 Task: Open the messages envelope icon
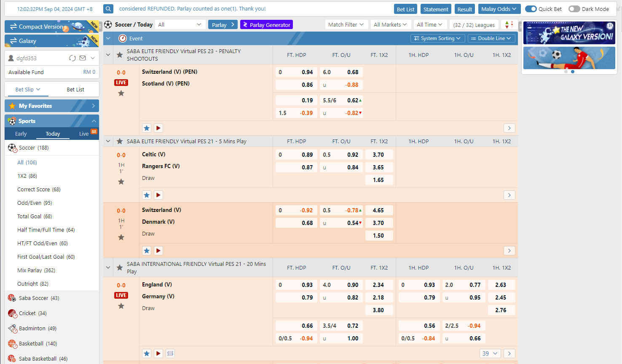pyautogui.click(x=83, y=58)
